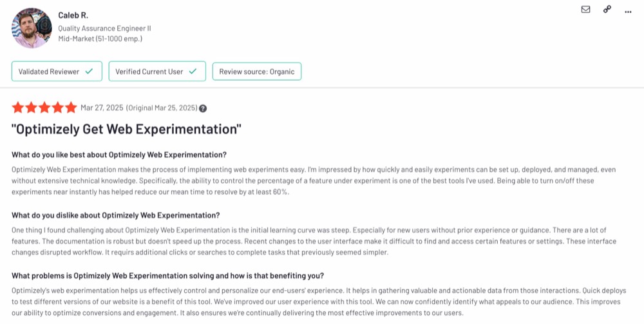Copy review link via chain icon
The width and height of the screenshot is (644, 325).
coord(607,10)
